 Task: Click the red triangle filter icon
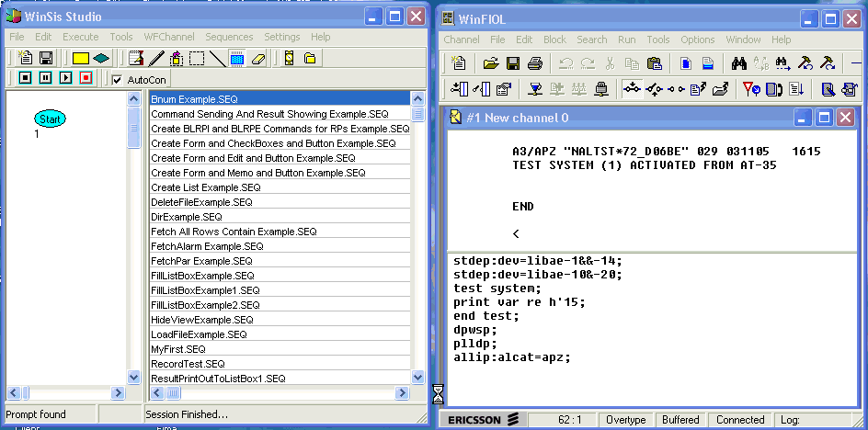pos(751,88)
